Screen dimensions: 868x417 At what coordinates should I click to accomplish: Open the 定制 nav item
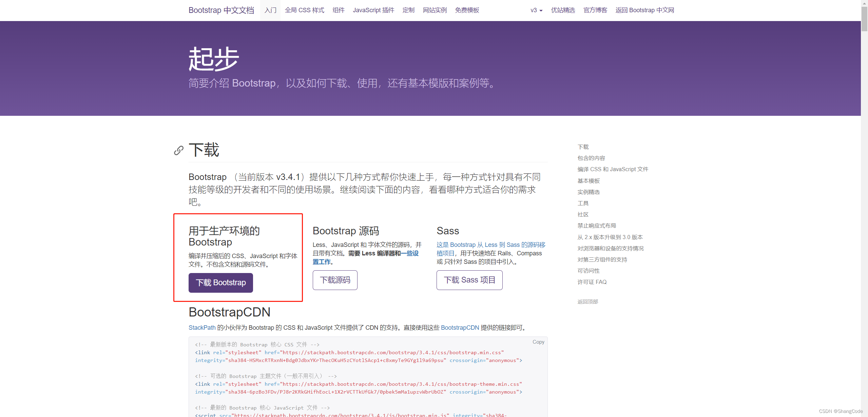[408, 10]
